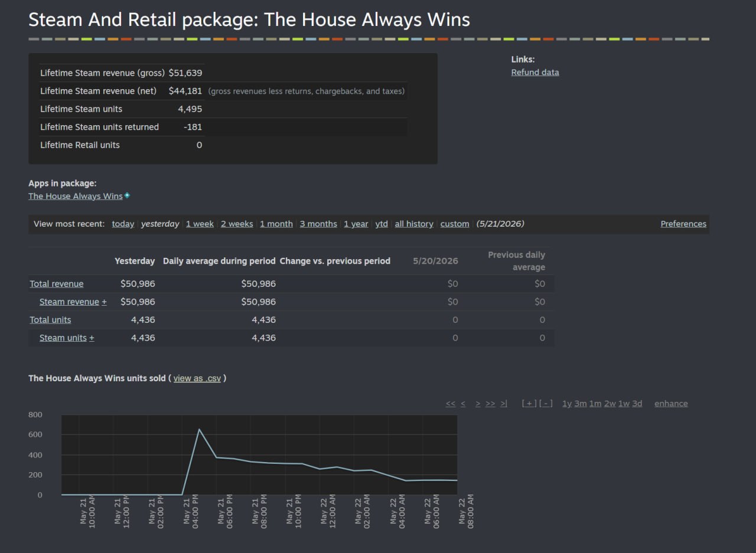
Task: Open the custom date range option
Action: coord(455,224)
